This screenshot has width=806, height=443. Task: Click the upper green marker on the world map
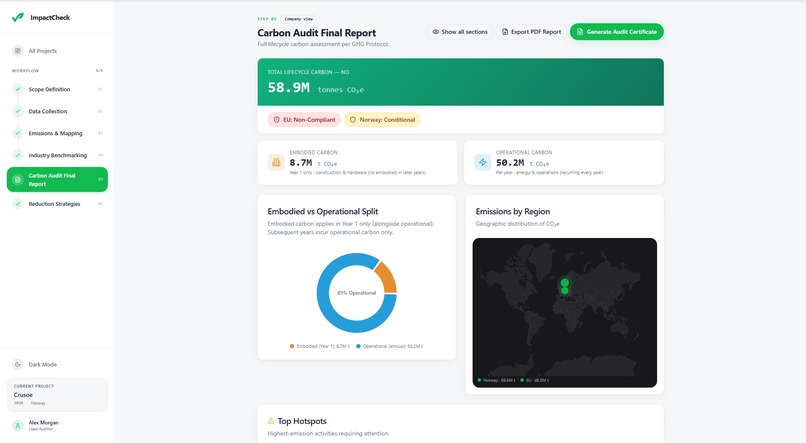point(564,283)
